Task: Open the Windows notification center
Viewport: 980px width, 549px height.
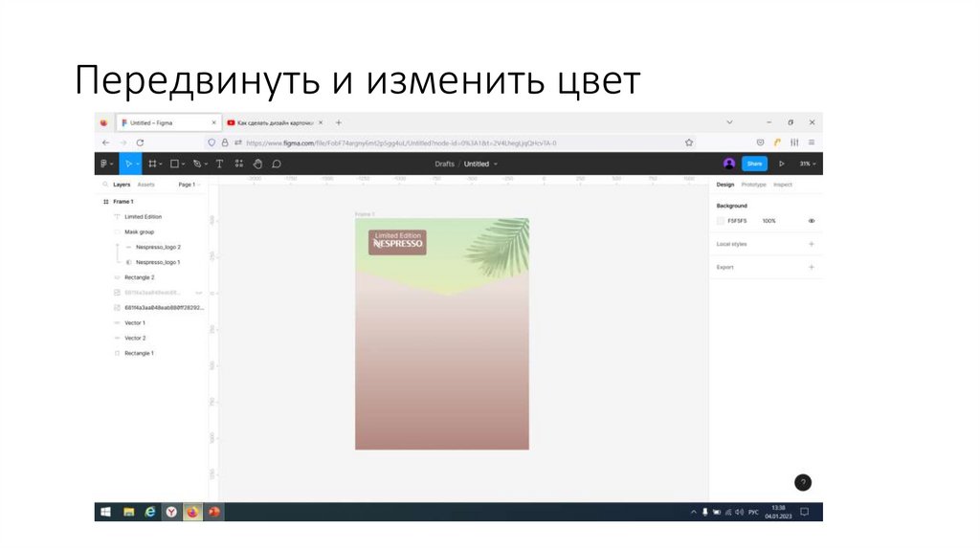Action: point(805,512)
